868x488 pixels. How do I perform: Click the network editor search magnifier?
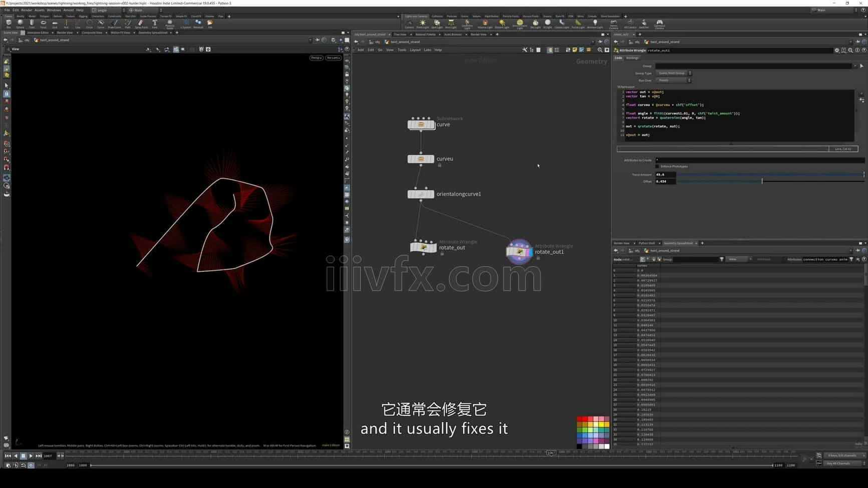(x=600, y=50)
